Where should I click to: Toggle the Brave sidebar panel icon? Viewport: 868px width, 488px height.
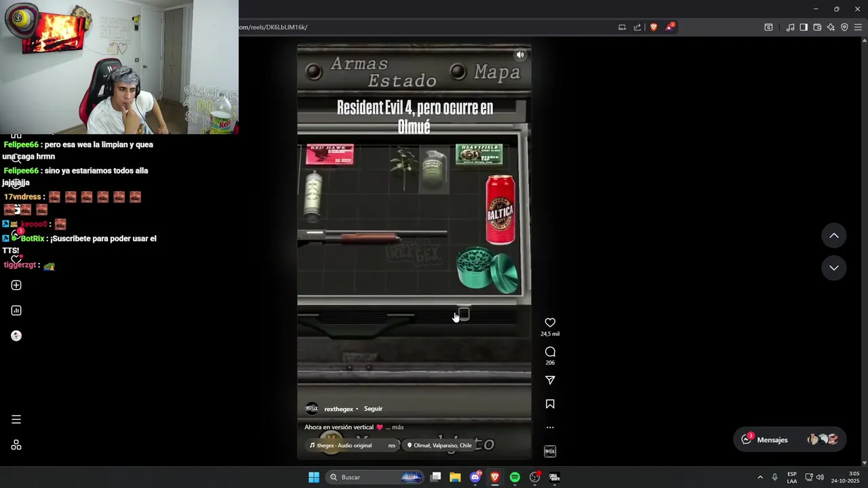click(x=804, y=27)
